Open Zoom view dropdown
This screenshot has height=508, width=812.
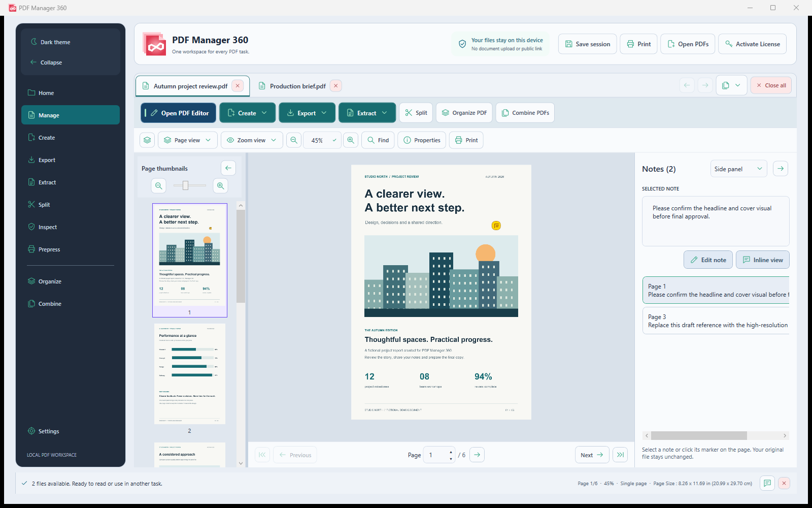(x=252, y=140)
